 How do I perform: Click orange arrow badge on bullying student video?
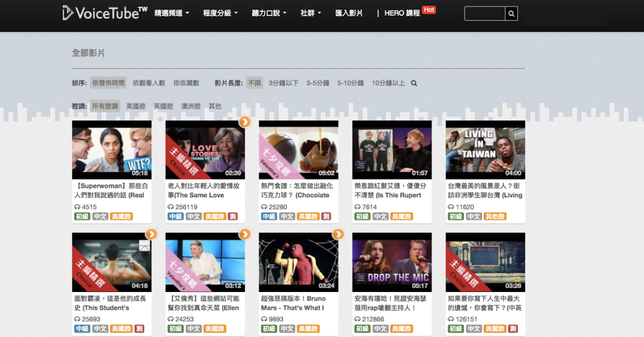pos(151,234)
